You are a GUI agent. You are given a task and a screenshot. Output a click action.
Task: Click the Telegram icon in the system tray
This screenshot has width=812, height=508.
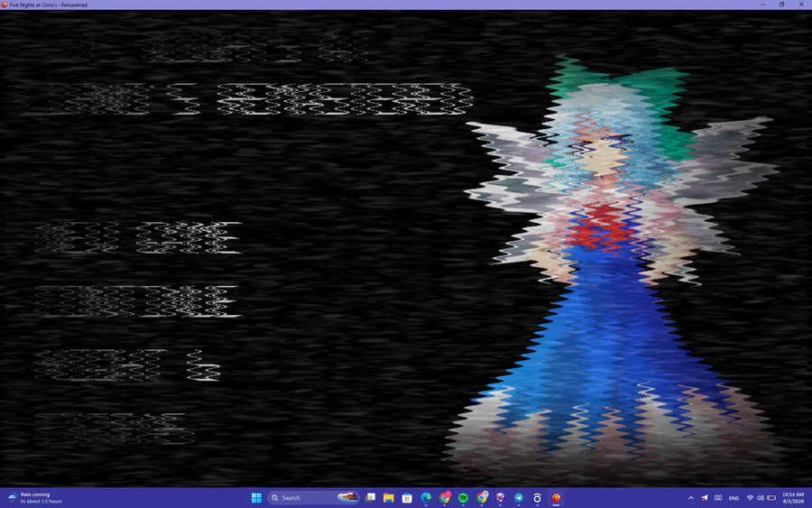click(705, 498)
